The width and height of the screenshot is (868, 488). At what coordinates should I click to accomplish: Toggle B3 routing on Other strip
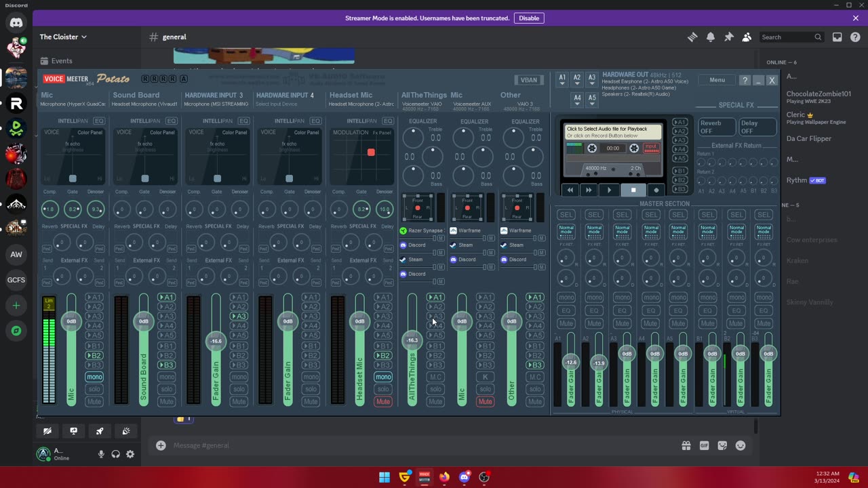point(536,365)
